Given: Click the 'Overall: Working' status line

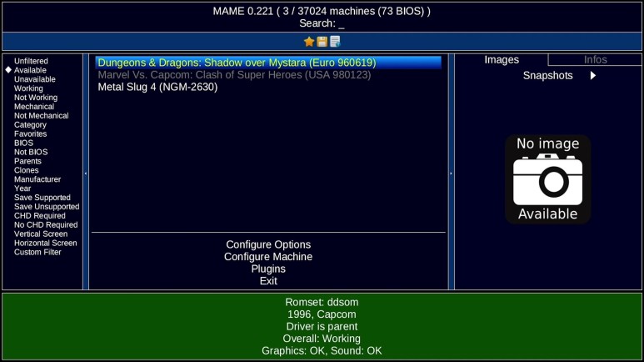Looking at the screenshot, I should pyautogui.click(x=322, y=339).
